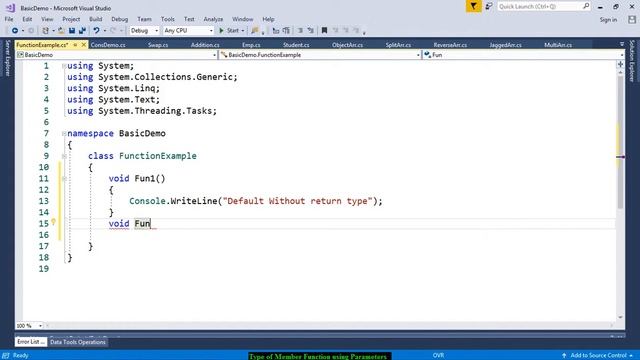Open the Debug menu
The width and height of the screenshot is (640, 360).
[x=120, y=19]
